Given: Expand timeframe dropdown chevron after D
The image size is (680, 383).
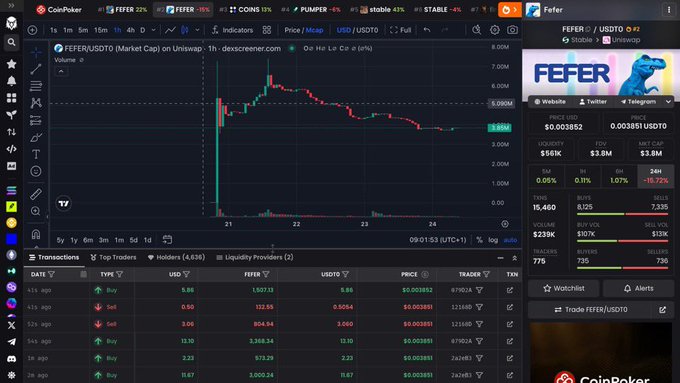Looking at the screenshot, I should (x=153, y=30).
